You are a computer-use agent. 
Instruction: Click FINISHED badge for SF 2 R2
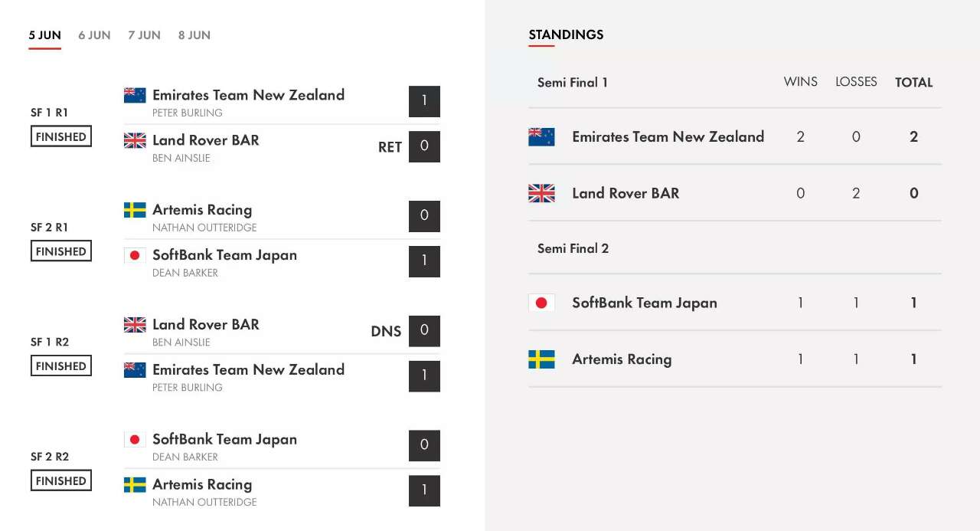tap(61, 480)
